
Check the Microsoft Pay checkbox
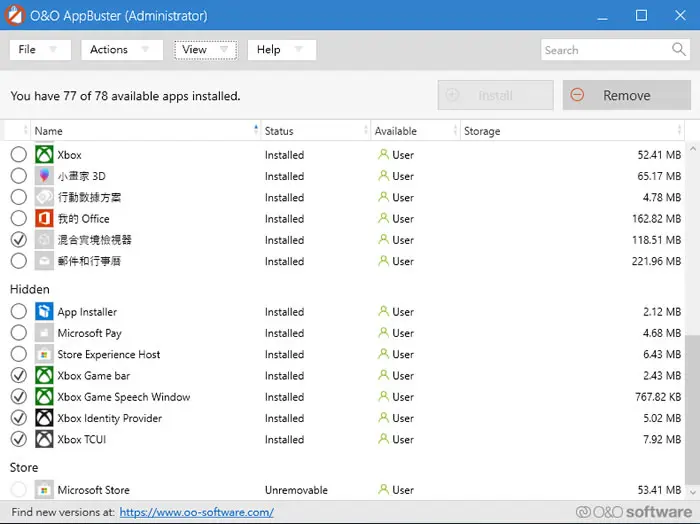[x=19, y=333]
